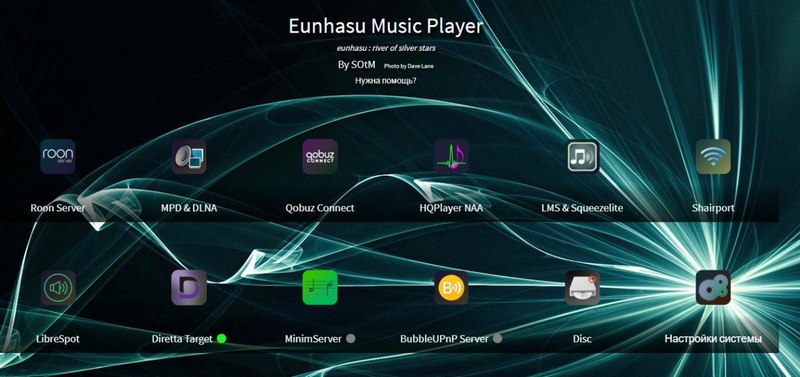The height and width of the screenshot is (377, 800).
Task: Click the Настройки системы label
Action: click(713, 339)
